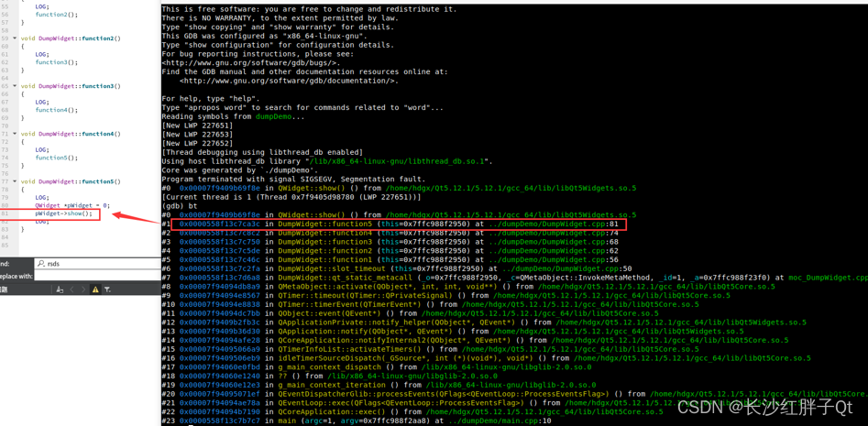This screenshot has width=868, height=426.
Task: Click terminal line [New LWP 227651]
Action: pyautogui.click(x=197, y=126)
